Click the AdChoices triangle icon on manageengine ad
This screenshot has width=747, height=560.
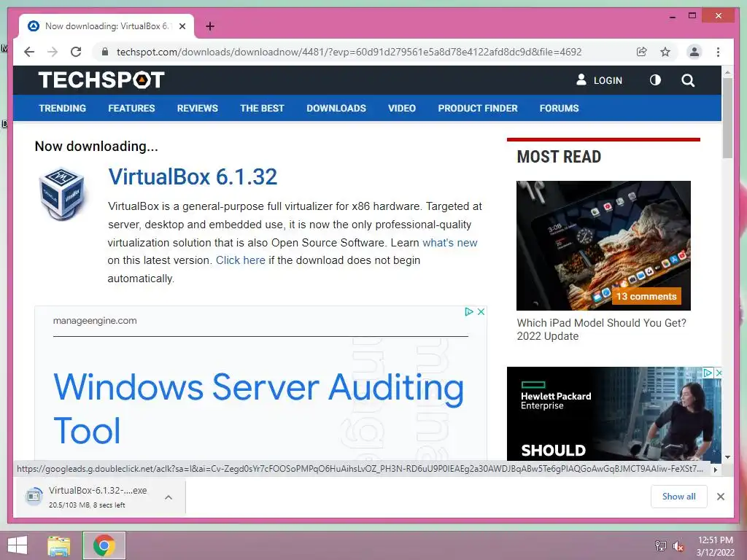tap(469, 311)
